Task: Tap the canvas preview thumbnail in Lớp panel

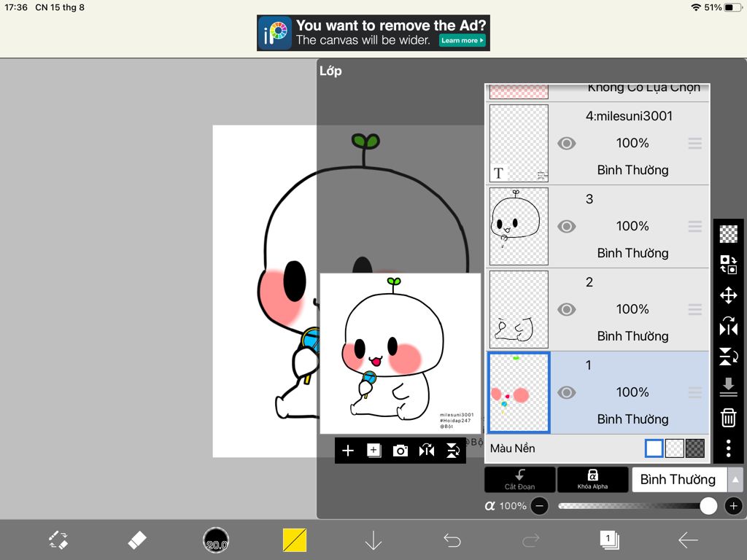Action: [400, 354]
